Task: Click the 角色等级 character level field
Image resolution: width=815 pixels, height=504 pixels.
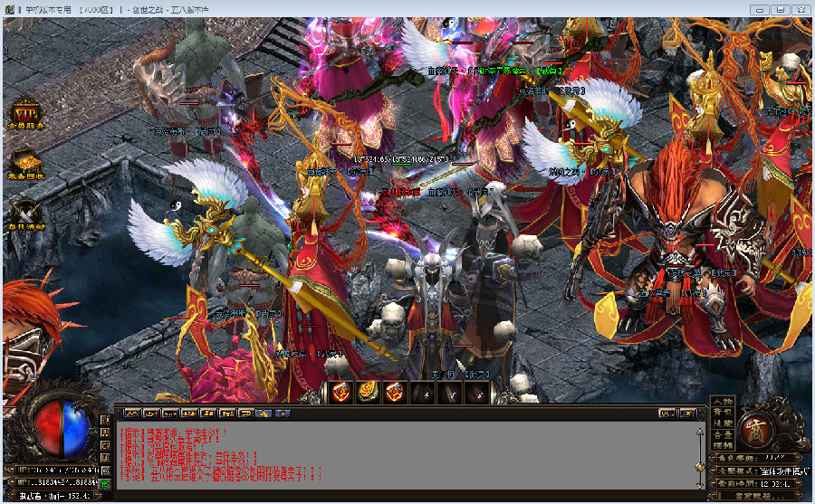Action: [754, 458]
